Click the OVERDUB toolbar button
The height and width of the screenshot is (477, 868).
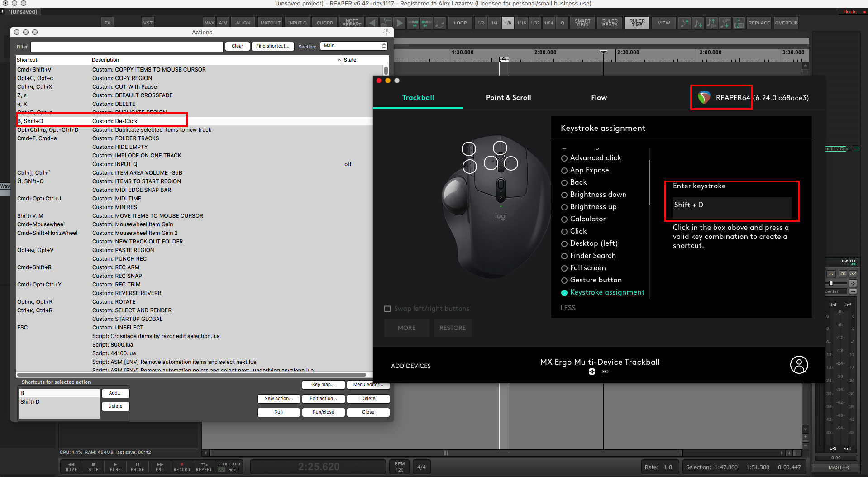[x=786, y=23]
